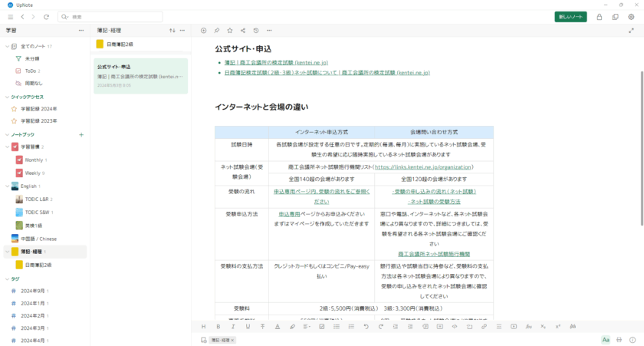Collapse the 学習習慣 notebook

7,147
